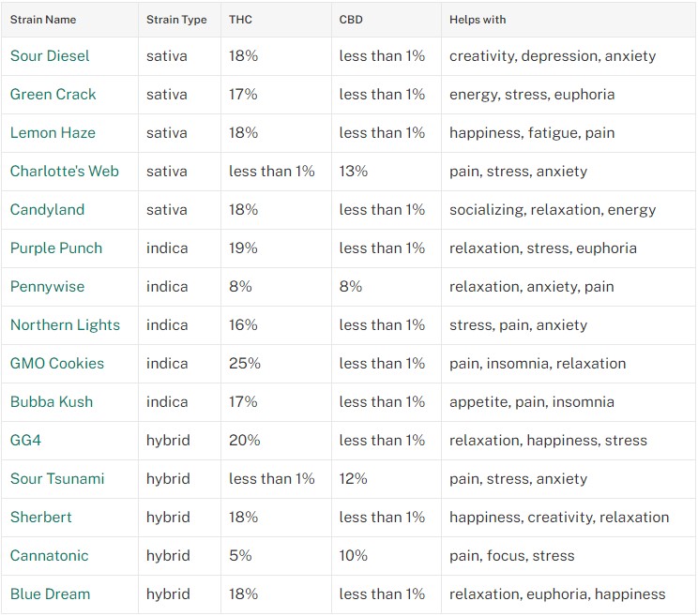
Task: Follow the Lemon Haze link
Action: pyautogui.click(x=53, y=133)
